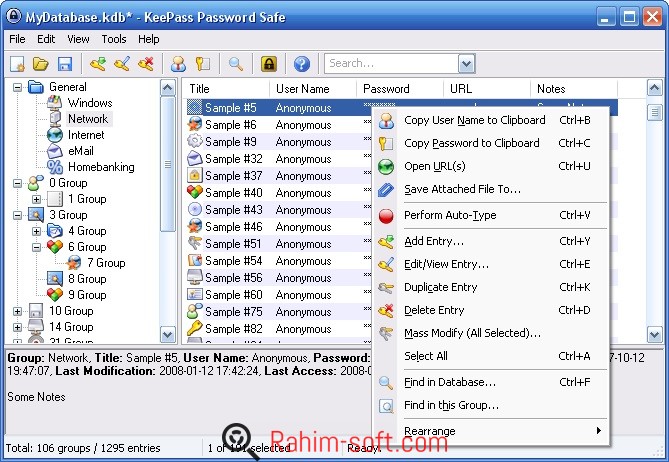
Task: Click the Internet globe group icon
Action: 55,135
